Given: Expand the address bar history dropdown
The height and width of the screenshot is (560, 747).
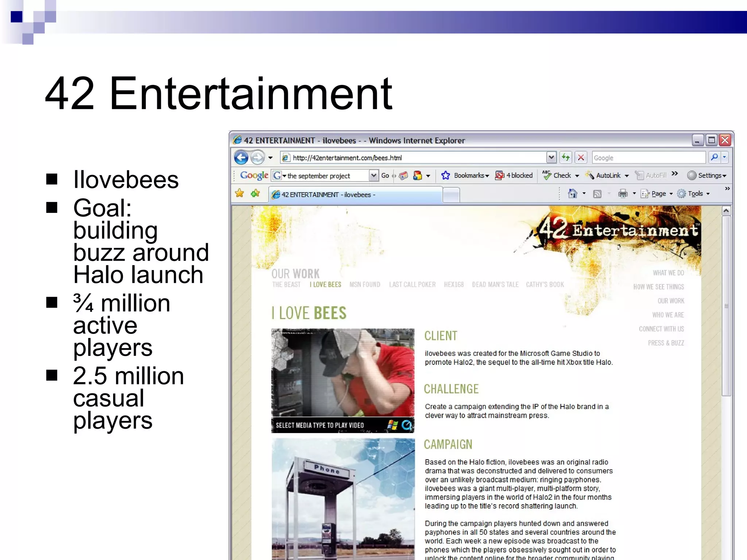Looking at the screenshot, I should point(551,158).
